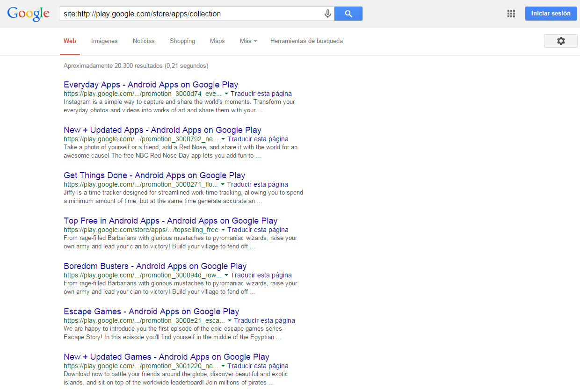
Task: Click the promotion_300094d_row URL text
Action: (x=143, y=275)
